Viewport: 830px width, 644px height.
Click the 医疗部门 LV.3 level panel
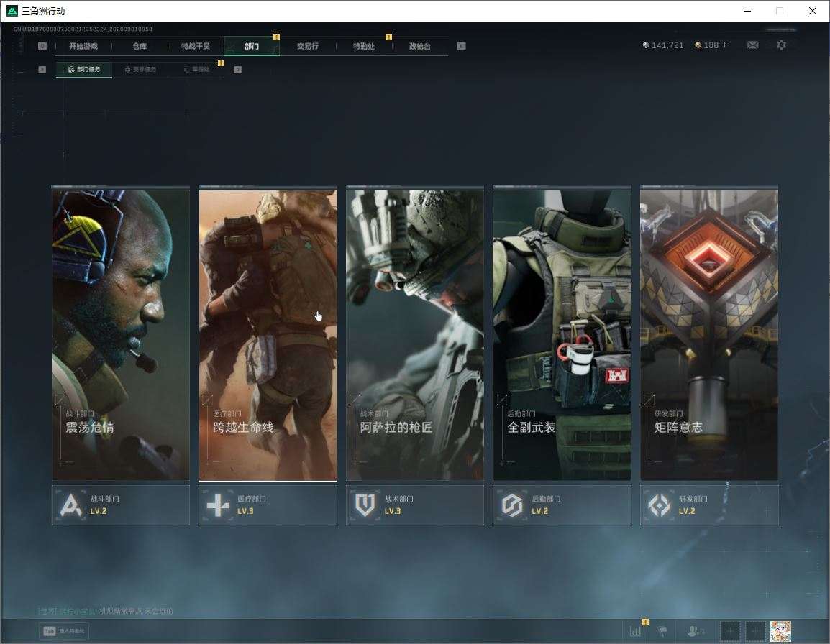pos(268,505)
